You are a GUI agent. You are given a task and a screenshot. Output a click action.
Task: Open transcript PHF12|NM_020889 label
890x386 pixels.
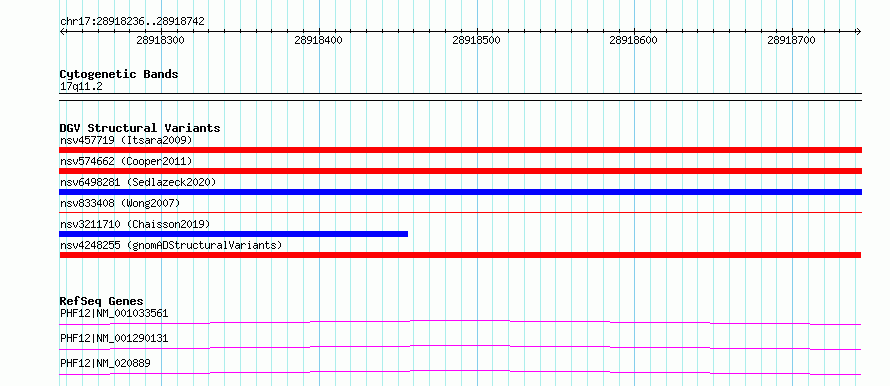105,363
